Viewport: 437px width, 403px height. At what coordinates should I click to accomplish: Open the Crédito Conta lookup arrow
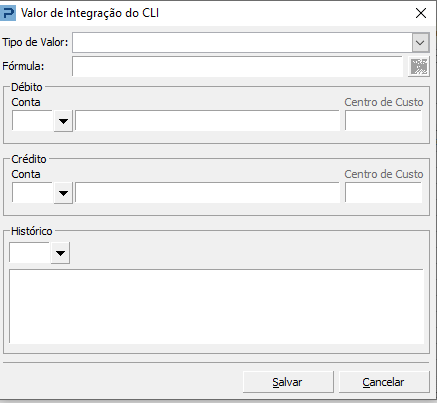pyautogui.click(x=63, y=193)
